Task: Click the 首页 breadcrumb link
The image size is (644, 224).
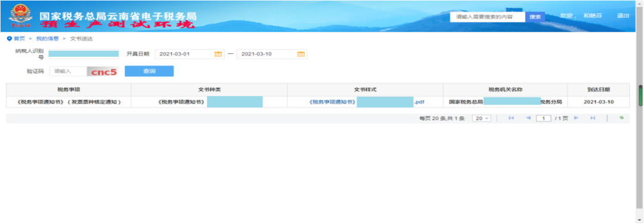Action: (19, 39)
